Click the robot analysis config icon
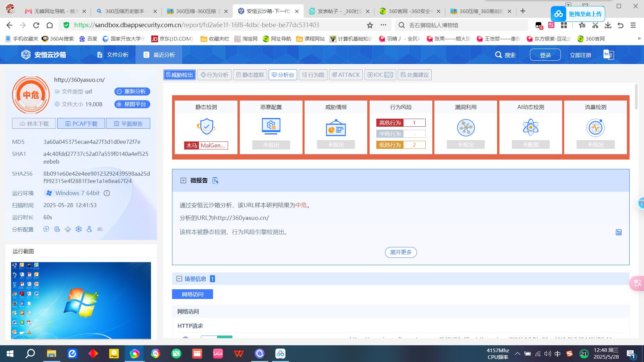644x362 pixels. click(68, 229)
